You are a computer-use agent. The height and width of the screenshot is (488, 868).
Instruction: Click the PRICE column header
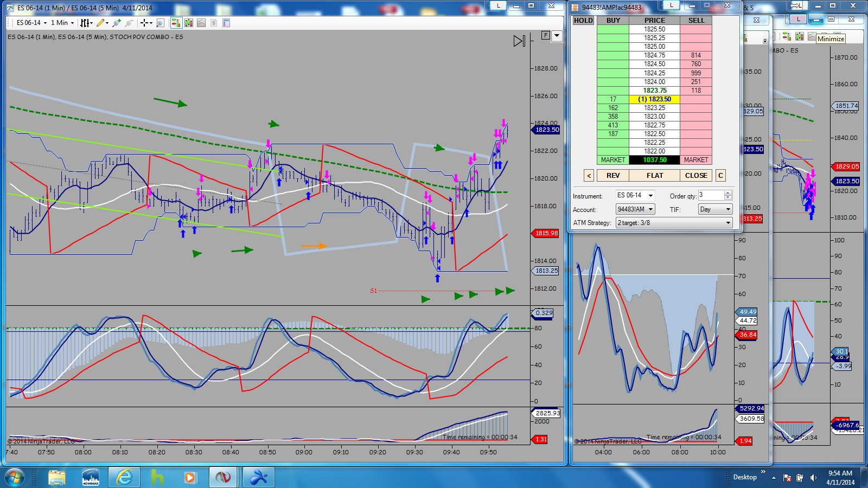point(654,21)
